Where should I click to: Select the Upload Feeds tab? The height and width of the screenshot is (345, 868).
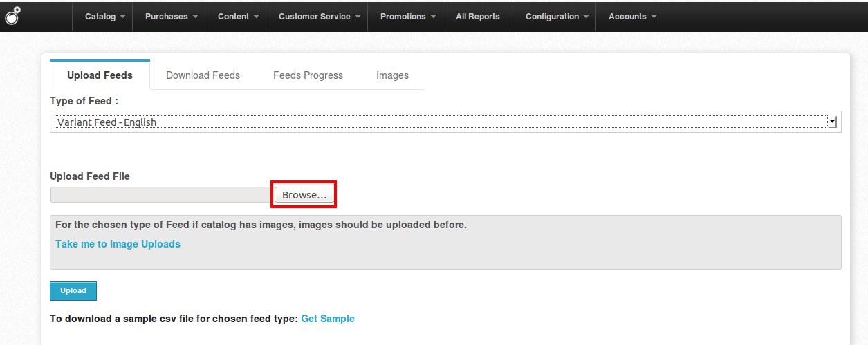click(x=100, y=75)
